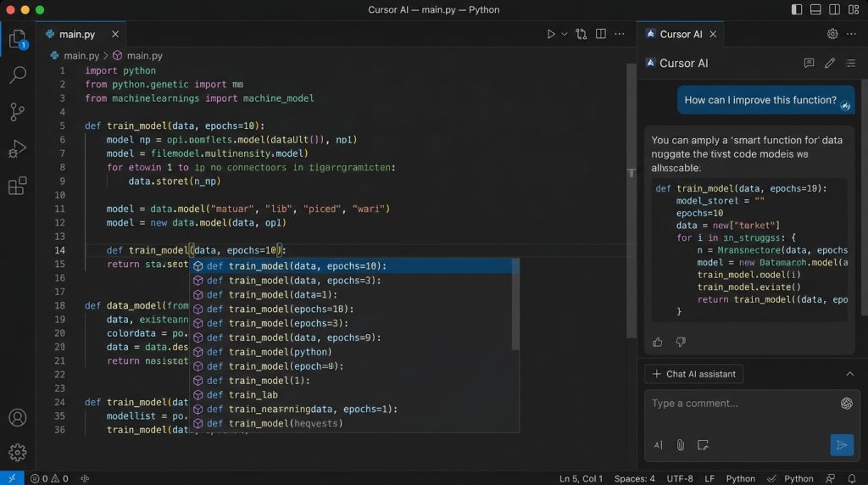Viewport: 868px width, 485px height.
Task: Attach a file with the paperclip icon
Action: point(681,445)
